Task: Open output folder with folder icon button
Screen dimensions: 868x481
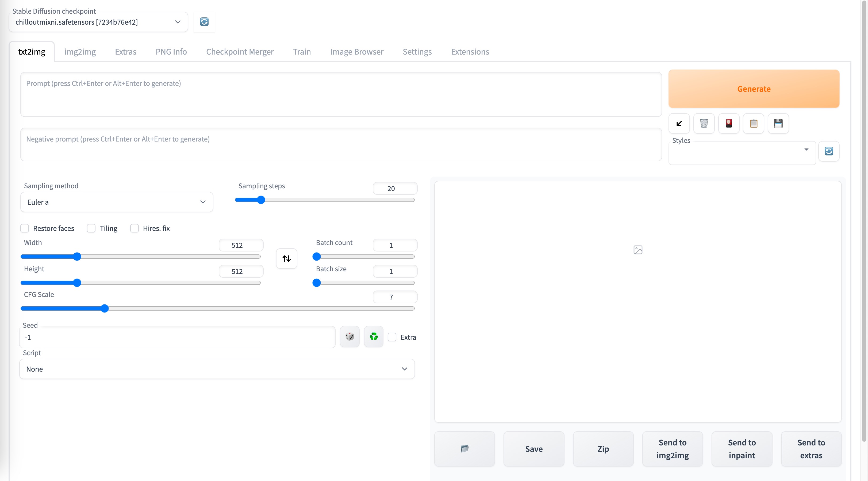Action: tap(464, 449)
